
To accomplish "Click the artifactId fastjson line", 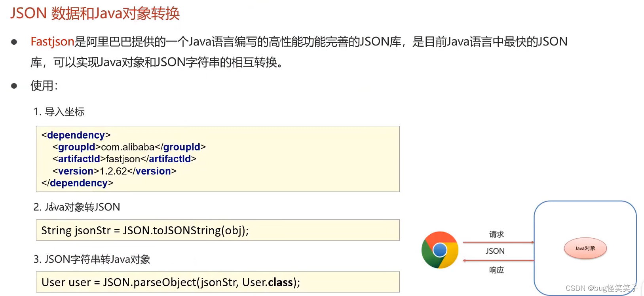I will point(124,159).
